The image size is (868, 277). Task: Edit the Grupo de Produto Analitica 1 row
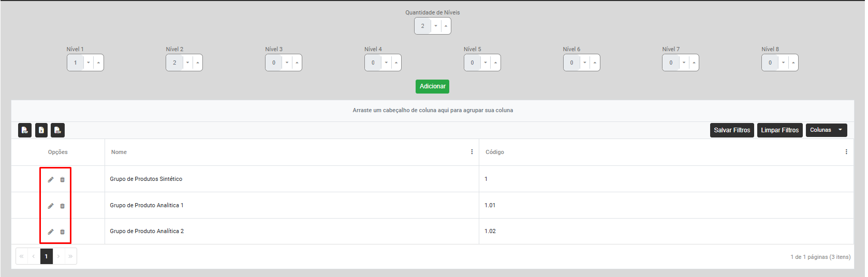pyautogui.click(x=51, y=206)
